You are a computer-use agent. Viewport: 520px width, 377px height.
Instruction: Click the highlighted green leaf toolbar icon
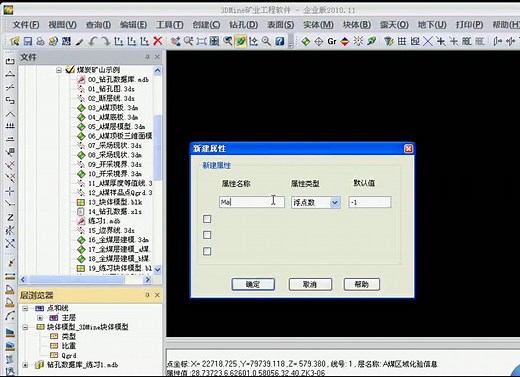pyautogui.click(x=240, y=41)
